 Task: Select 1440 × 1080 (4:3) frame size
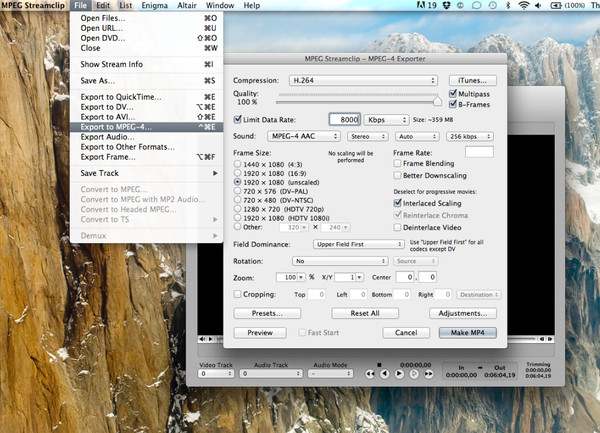tap(237, 164)
